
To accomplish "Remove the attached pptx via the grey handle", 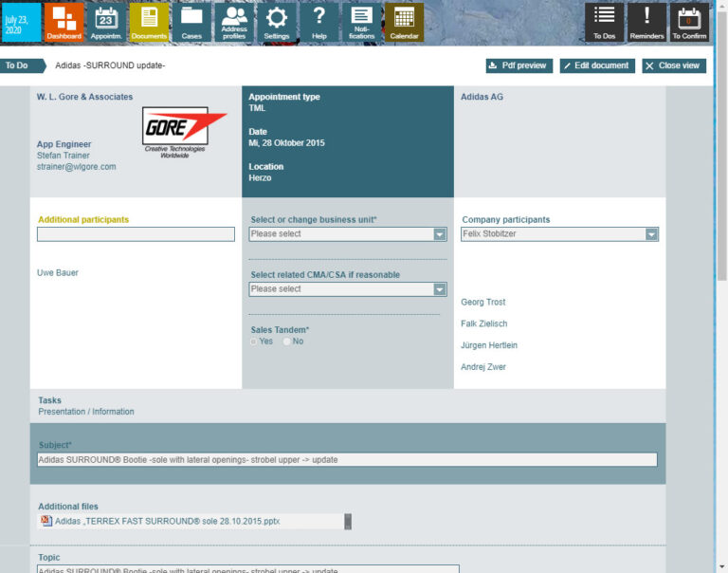I will [348, 522].
